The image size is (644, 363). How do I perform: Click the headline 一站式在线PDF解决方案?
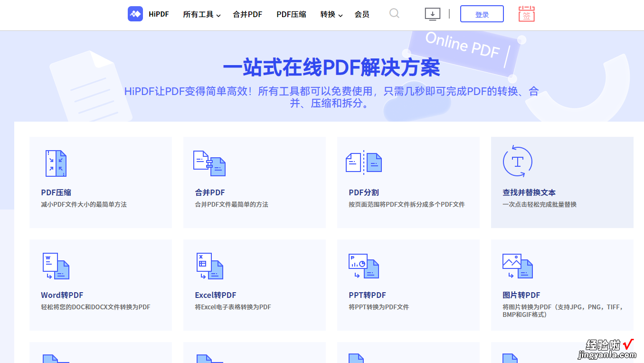pos(331,67)
